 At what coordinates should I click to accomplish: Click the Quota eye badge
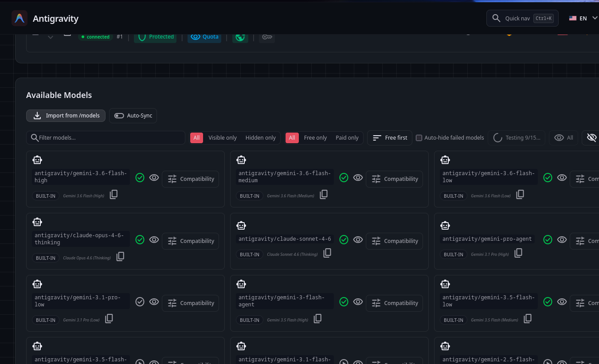[x=204, y=37]
